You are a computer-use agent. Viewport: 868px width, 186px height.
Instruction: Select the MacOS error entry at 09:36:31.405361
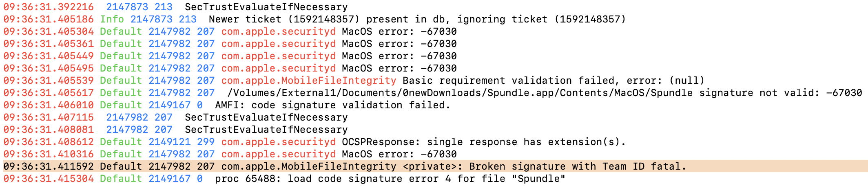tap(399, 44)
